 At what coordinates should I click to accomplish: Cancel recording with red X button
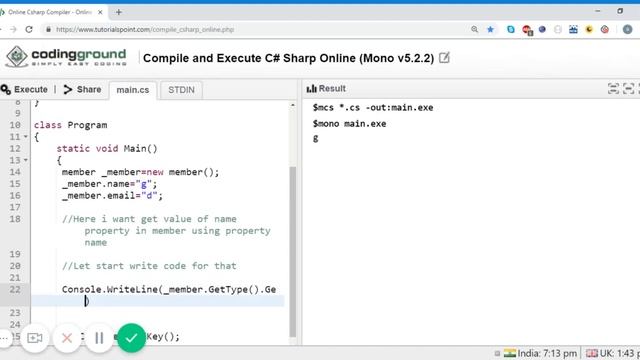click(x=67, y=338)
